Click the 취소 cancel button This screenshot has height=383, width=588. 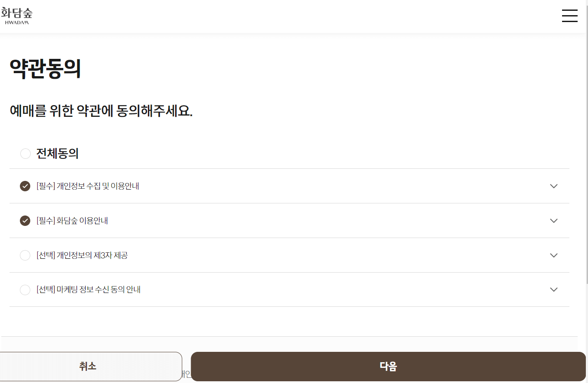pyautogui.click(x=88, y=366)
